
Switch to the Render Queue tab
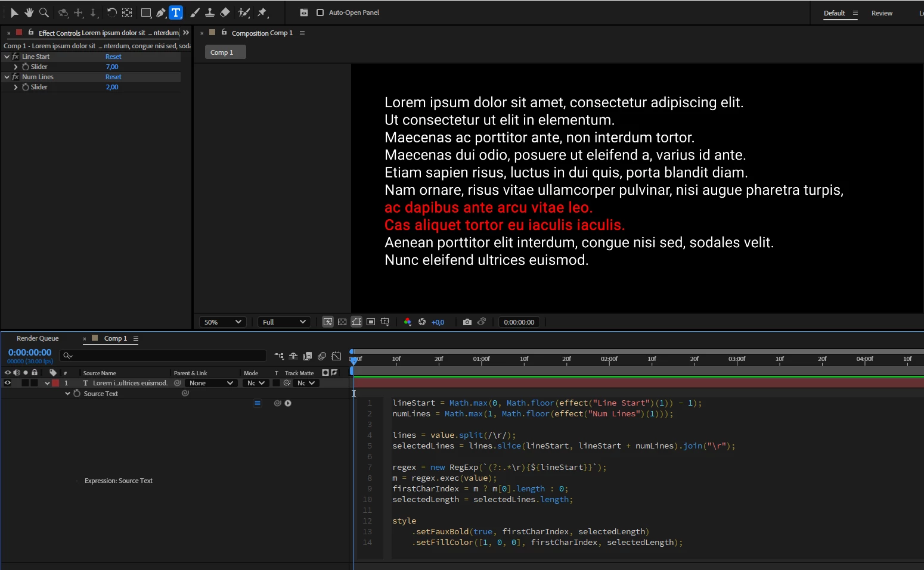click(38, 338)
